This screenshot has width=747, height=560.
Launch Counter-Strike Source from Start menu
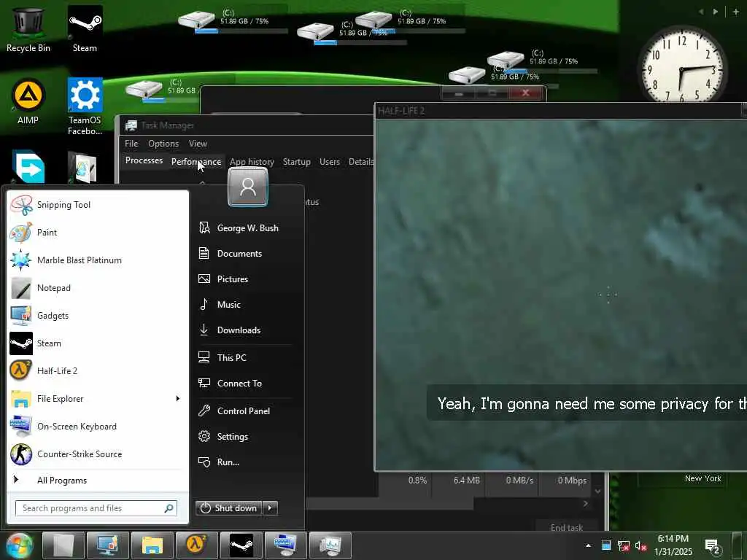(x=98, y=454)
